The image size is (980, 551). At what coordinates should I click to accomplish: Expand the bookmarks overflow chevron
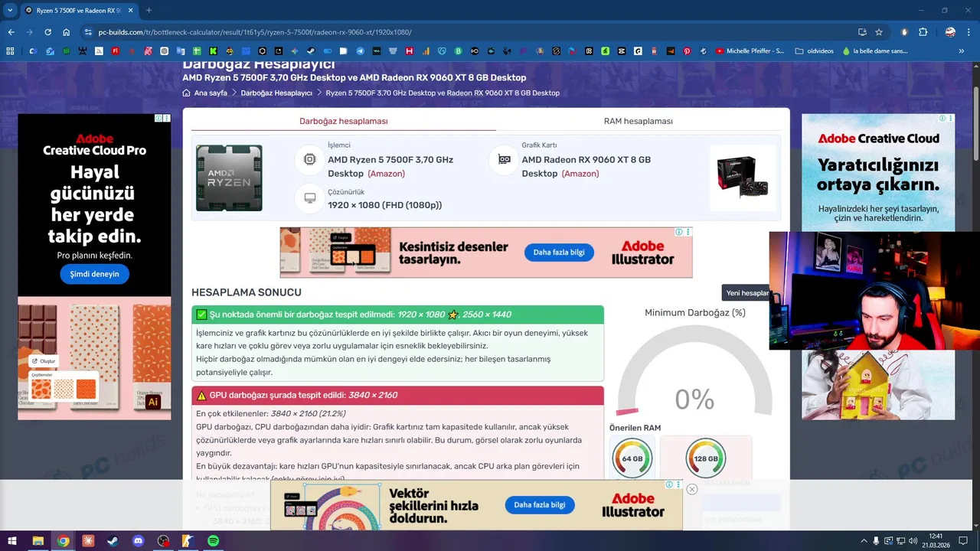coord(962,51)
